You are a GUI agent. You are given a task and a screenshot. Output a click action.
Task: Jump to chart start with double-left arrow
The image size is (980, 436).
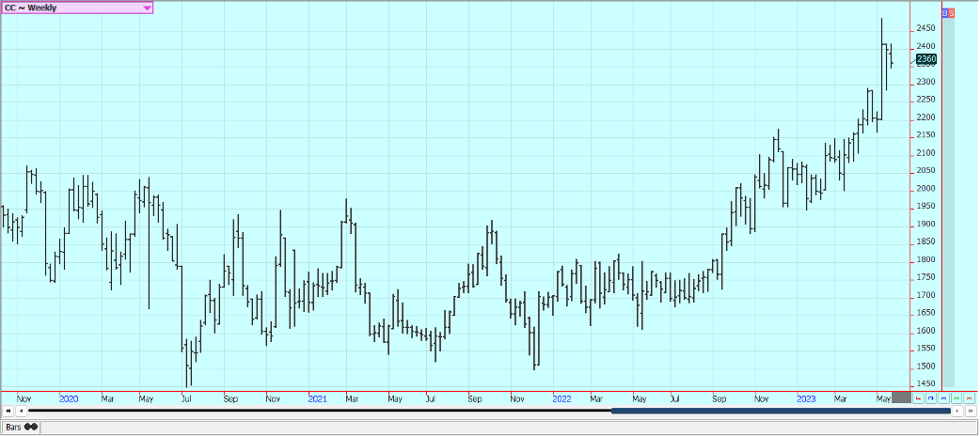coord(8,411)
